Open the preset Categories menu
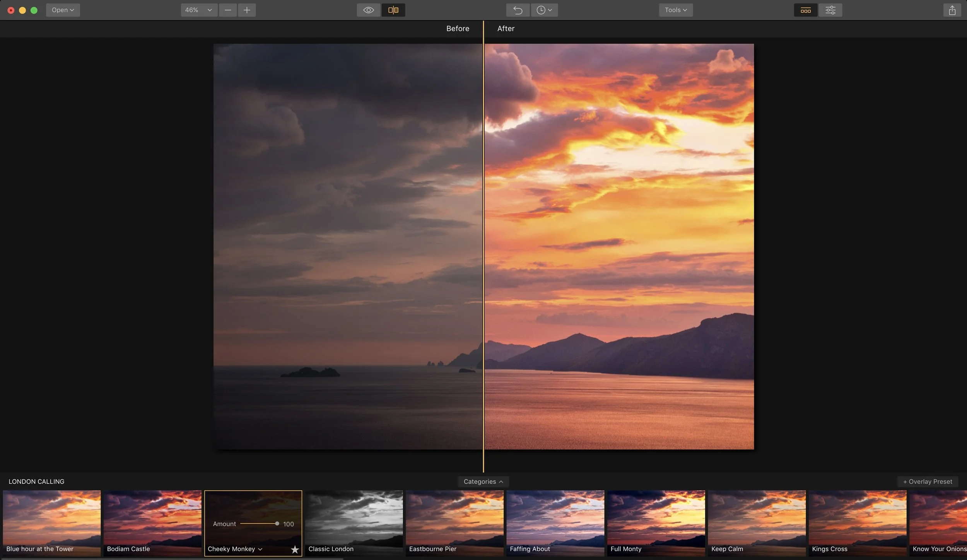Screen dimensions: 967x560 [483, 481]
